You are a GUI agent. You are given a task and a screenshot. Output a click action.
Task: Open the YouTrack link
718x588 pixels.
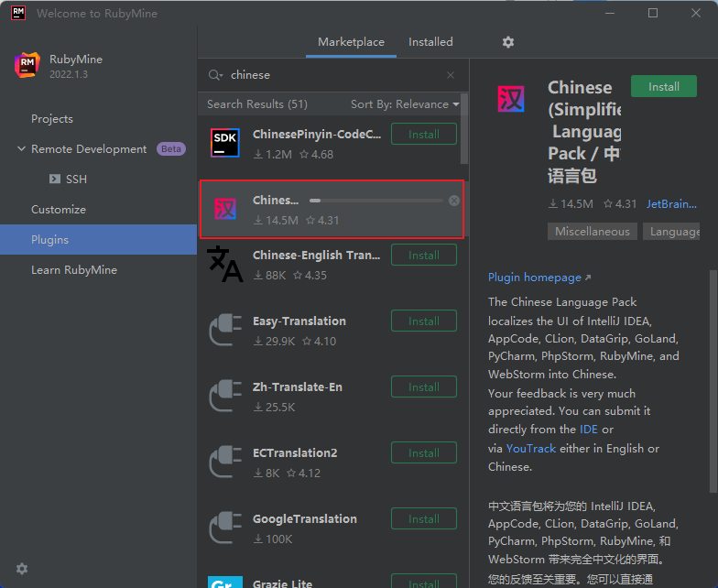click(531, 449)
